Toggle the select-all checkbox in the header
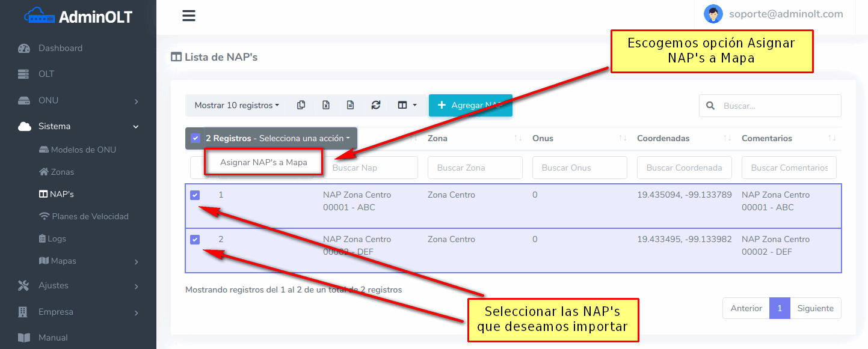 (x=195, y=138)
